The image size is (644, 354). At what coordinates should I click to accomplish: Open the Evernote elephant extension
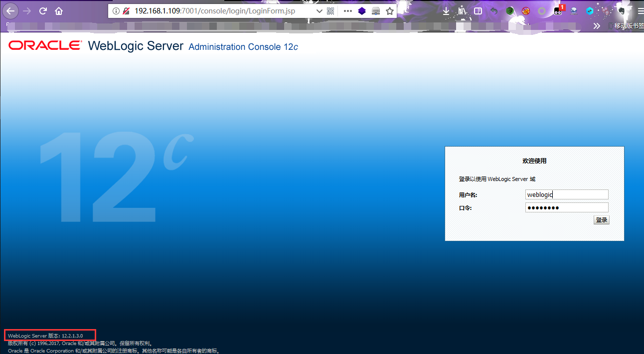click(622, 10)
